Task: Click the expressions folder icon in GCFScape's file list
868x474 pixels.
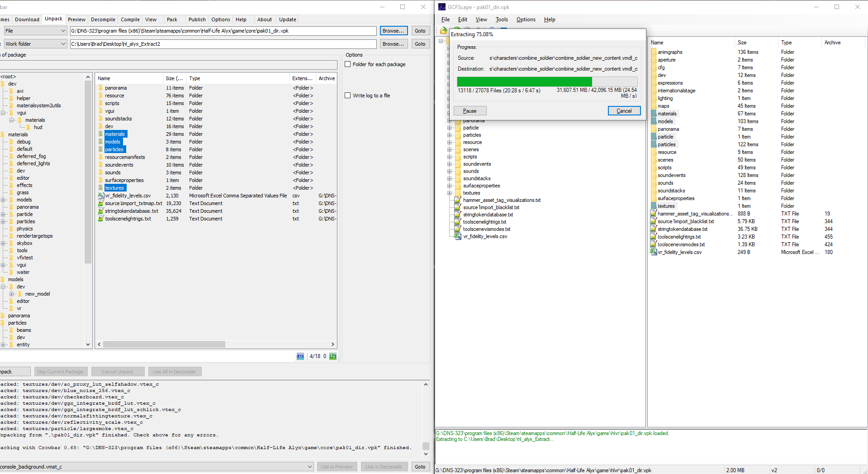Action: [654, 83]
